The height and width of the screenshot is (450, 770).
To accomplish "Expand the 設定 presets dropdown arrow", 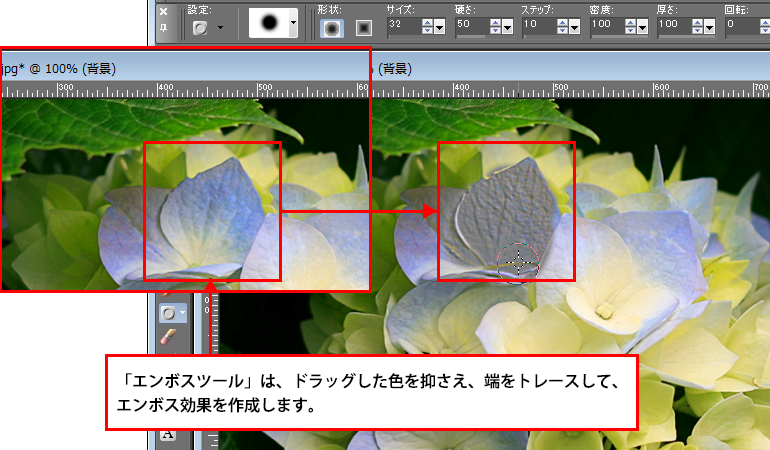I will (220, 28).
